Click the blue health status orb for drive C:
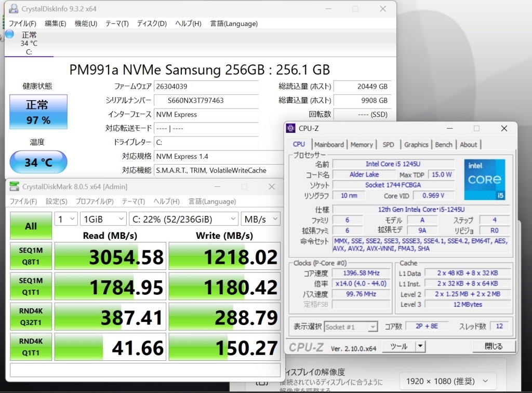This screenshot has height=393, width=532. coord(9,34)
